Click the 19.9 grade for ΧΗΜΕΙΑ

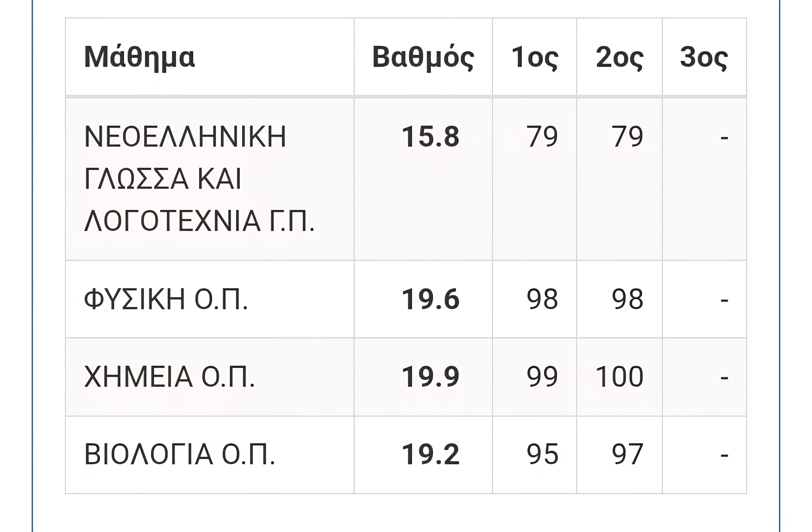431,377
